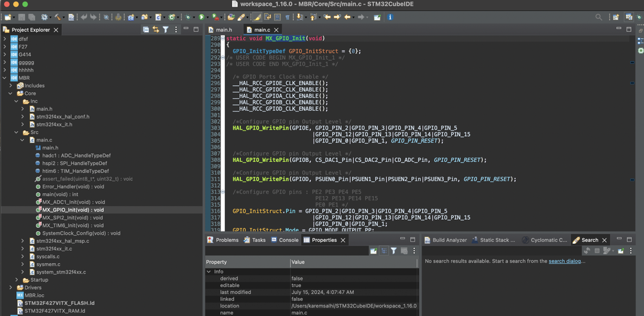The image size is (644, 316).
Task: Click the Search flashlight toolbar icon
Action: coord(241,17)
